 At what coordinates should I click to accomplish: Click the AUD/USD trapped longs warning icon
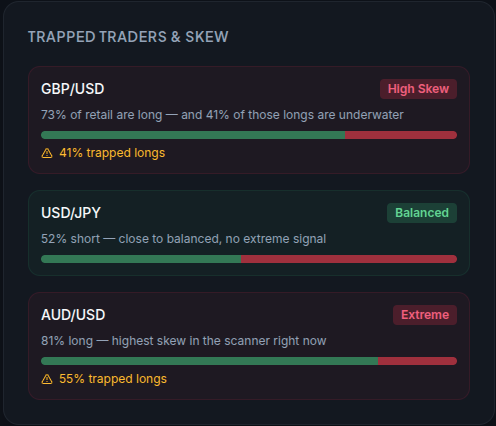pyautogui.click(x=47, y=379)
